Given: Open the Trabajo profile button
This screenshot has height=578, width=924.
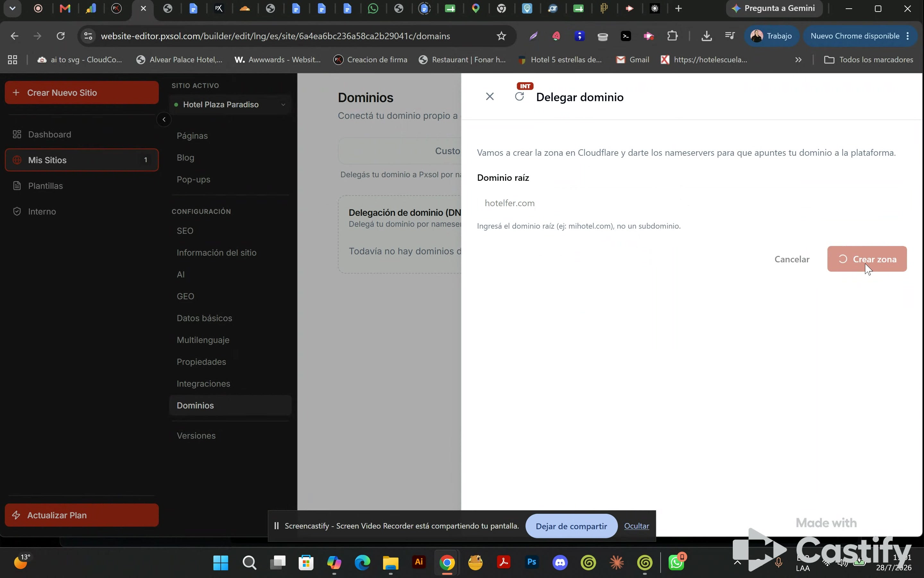Looking at the screenshot, I should click(772, 36).
